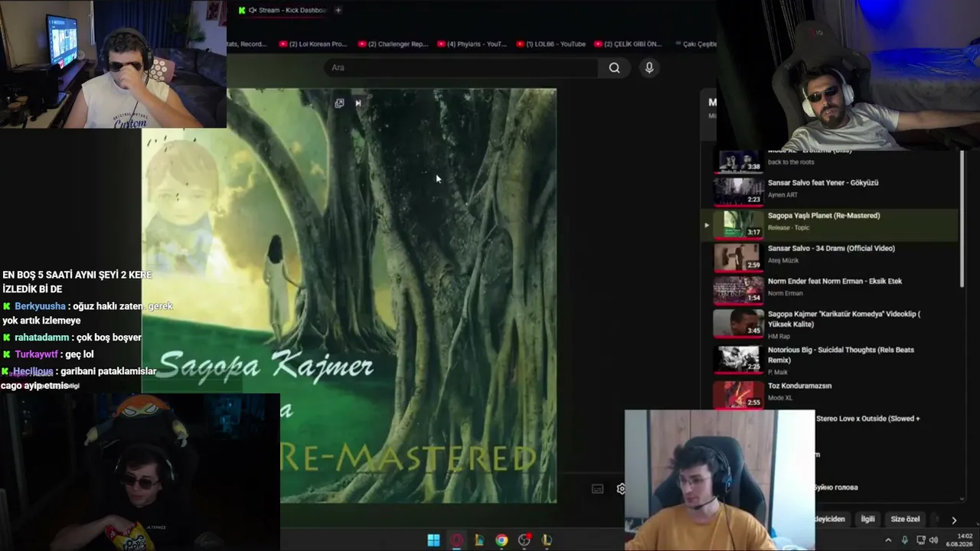Play Sagopa Kajmer Karikatür Komedya Videoklip
The height and width of the screenshot is (551, 980).
click(x=844, y=319)
